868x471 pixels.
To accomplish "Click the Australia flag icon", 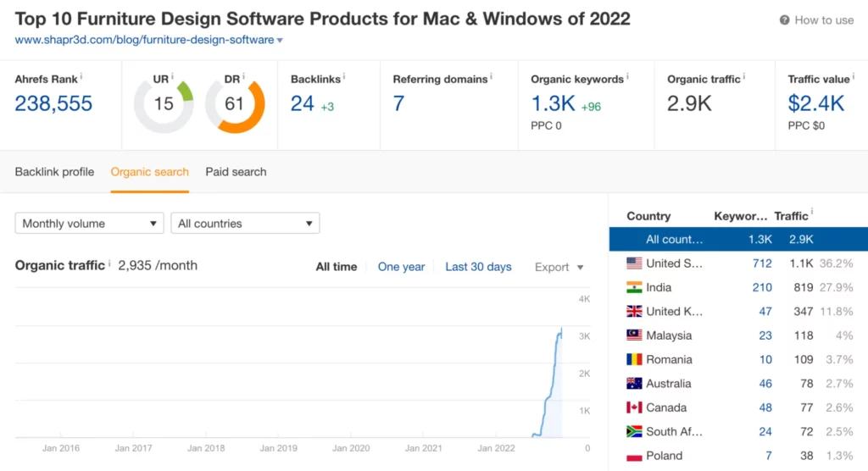I will (634, 384).
